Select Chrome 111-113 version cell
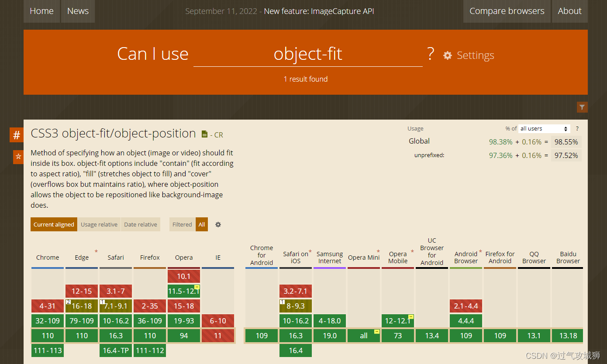This screenshot has width=607, height=364. pyautogui.click(x=48, y=350)
